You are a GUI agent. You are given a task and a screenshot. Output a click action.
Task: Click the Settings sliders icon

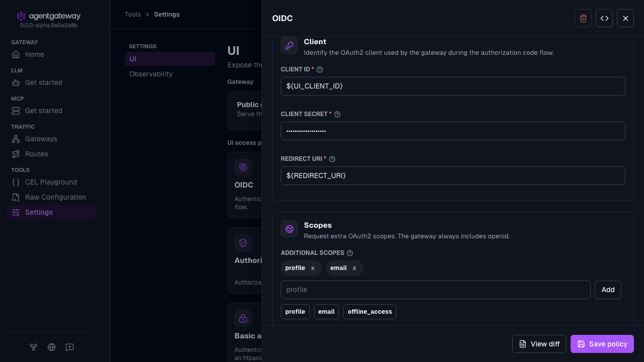16,212
